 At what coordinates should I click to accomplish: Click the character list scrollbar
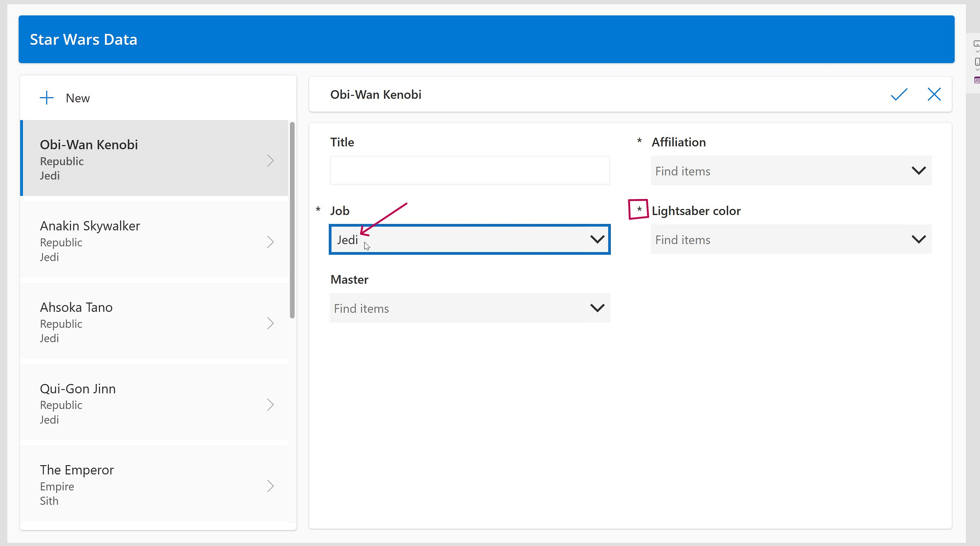[x=292, y=220]
